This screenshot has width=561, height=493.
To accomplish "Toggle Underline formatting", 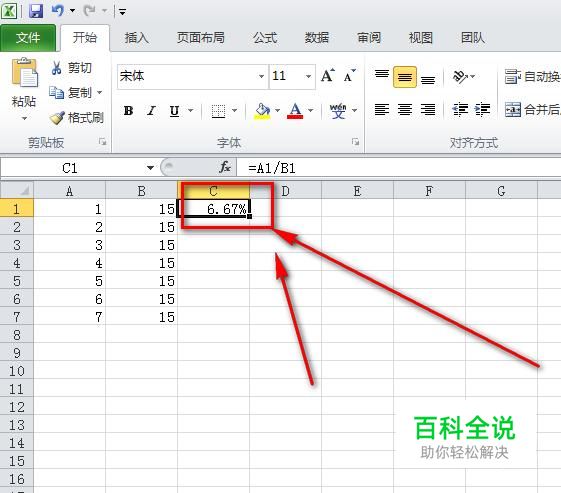I will click(174, 111).
